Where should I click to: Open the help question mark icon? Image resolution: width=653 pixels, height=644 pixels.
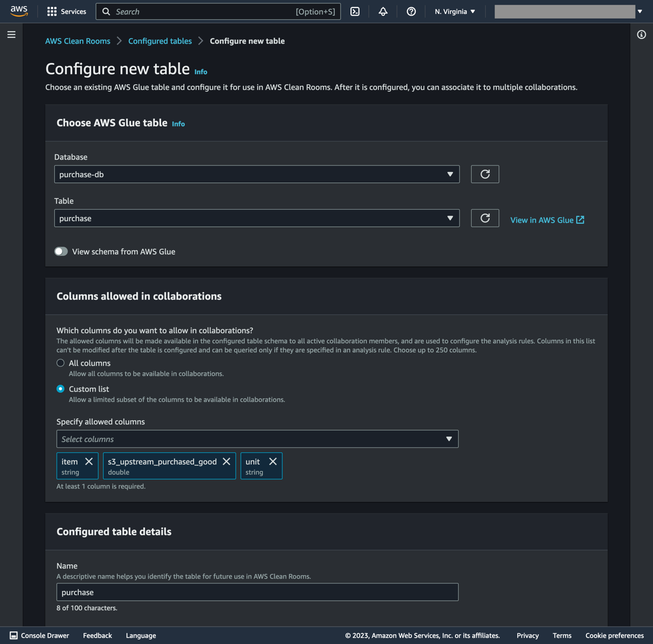click(411, 11)
